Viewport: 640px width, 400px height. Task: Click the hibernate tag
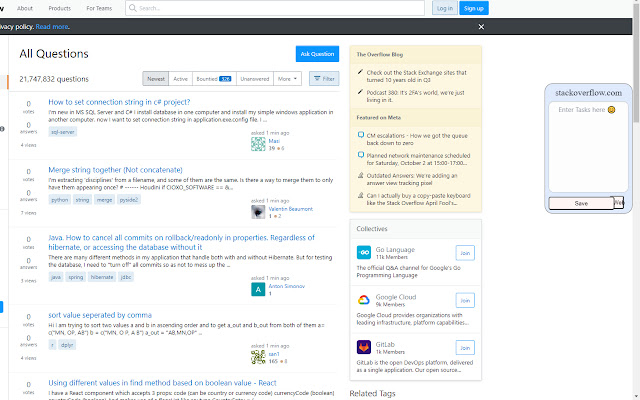[102, 277]
